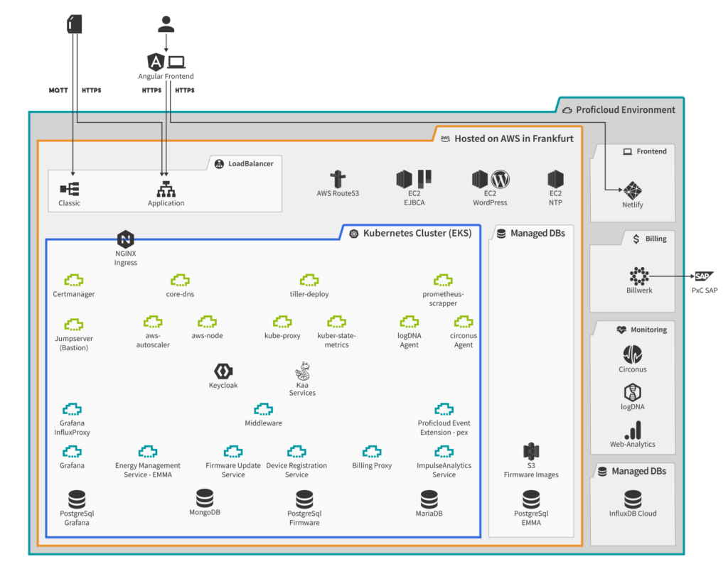The height and width of the screenshot is (564, 728).
Task: Click the Grafana service icon
Action: 72,452
